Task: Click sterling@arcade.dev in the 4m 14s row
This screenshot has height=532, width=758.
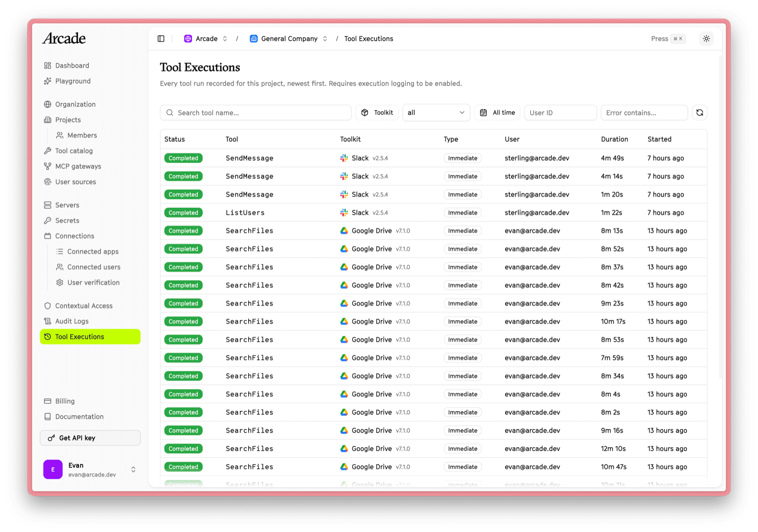Action: 537,176
